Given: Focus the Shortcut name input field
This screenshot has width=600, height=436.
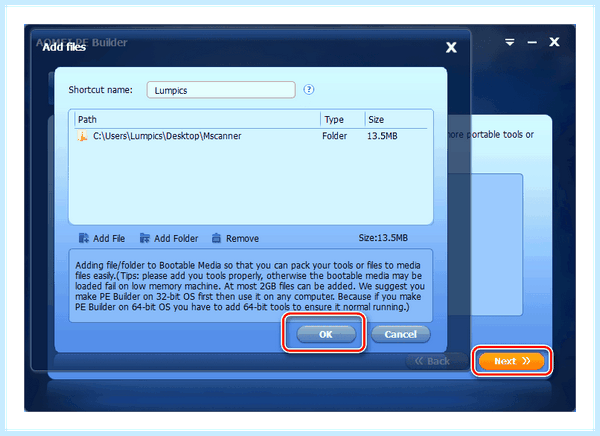Looking at the screenshot, I should (x=221, y=90).
